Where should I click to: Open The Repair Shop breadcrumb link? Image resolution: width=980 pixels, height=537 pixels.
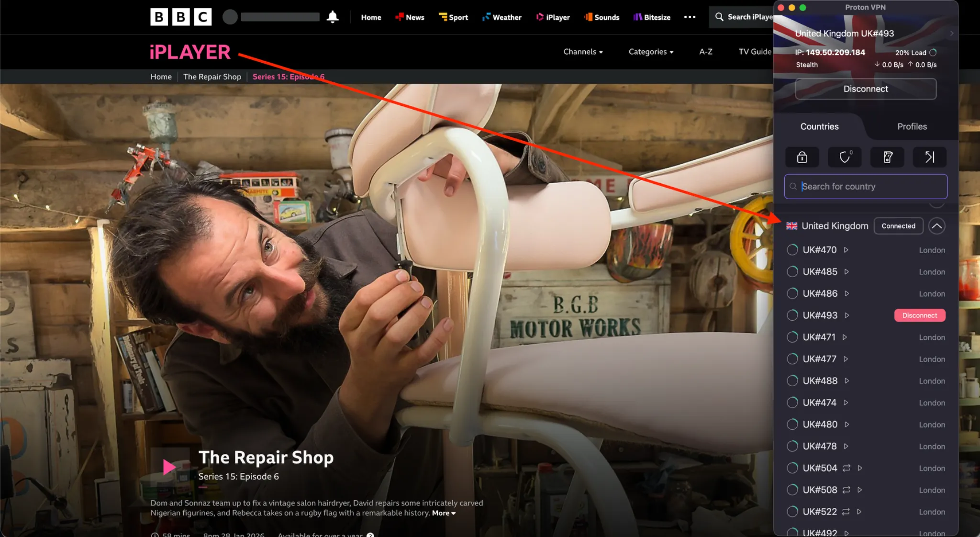212,77
